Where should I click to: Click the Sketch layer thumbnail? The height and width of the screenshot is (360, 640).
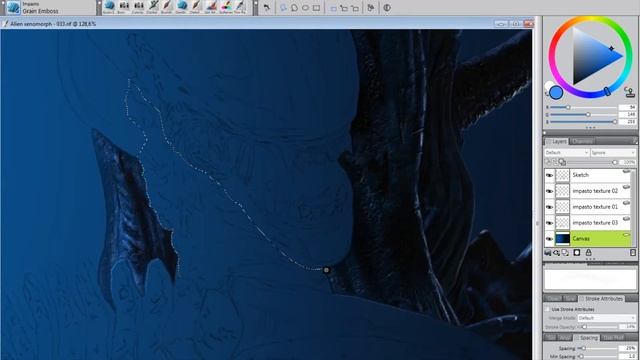[562, 175]
